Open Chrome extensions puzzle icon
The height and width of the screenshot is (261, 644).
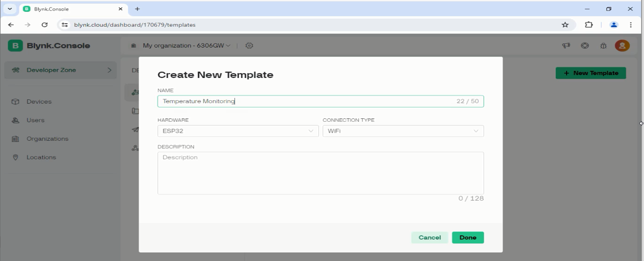pos(589,25)
